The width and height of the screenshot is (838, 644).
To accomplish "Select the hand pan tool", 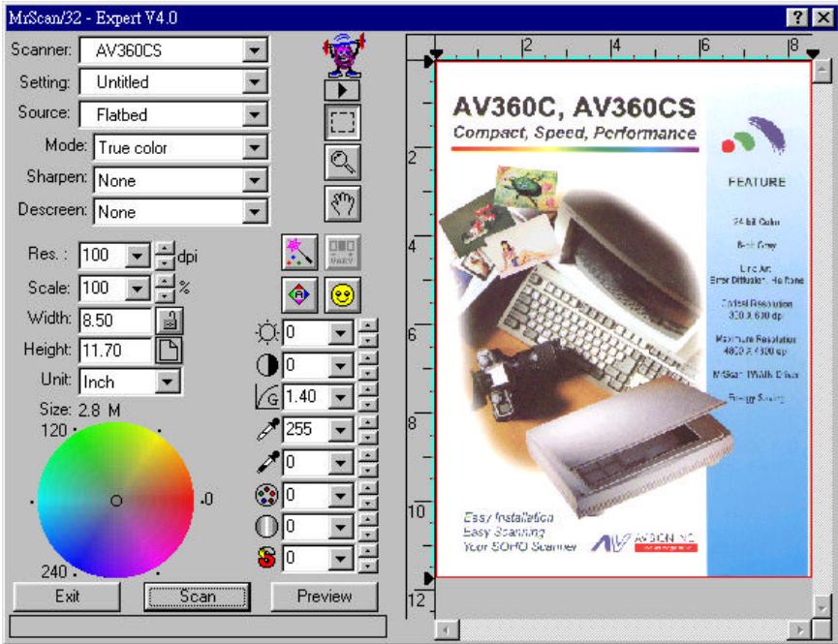I will tap(343, 203).
